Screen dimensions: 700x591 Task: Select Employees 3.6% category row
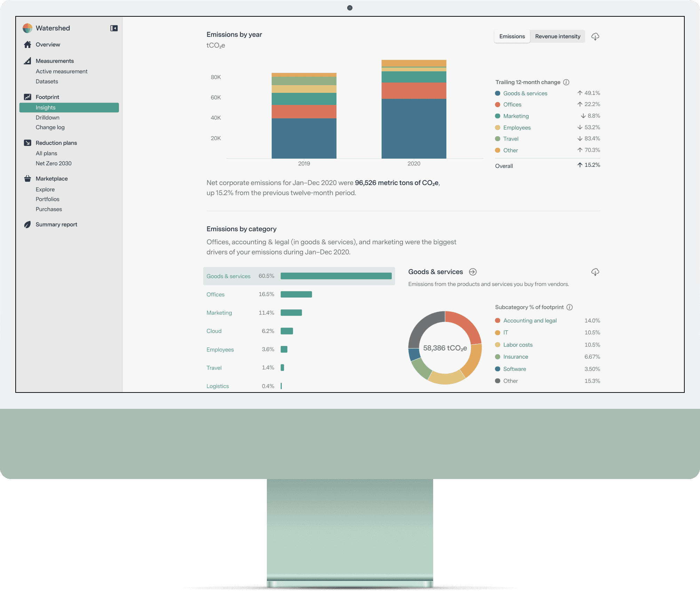click(299, 349)
